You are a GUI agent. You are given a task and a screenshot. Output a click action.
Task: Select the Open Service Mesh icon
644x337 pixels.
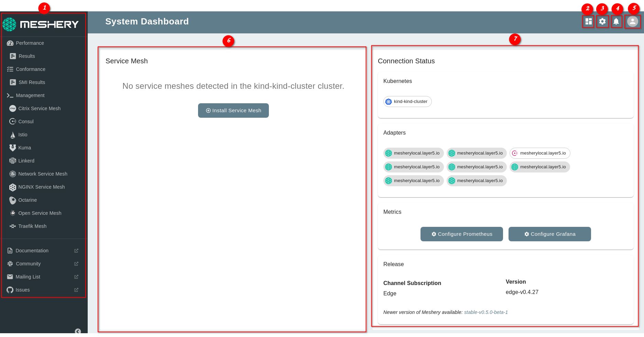coord(13,213)
